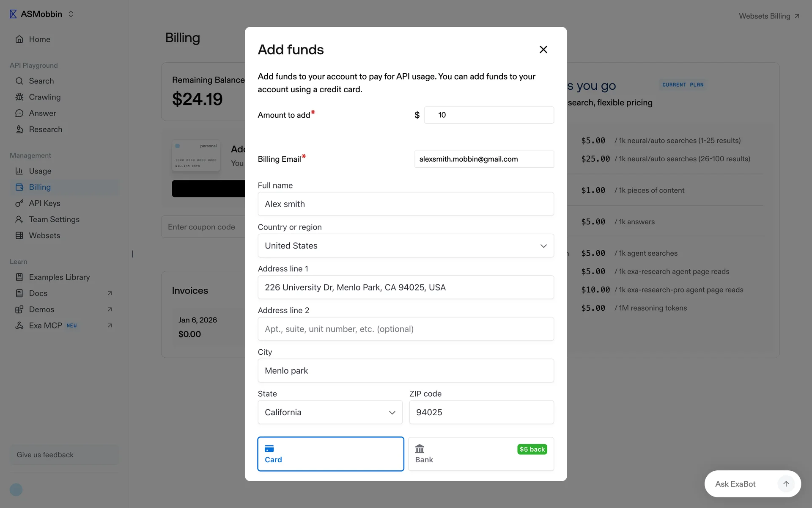Screen dimensions: 812x508
Task: Choose Bank payment option
Action: tap(481, 454)
